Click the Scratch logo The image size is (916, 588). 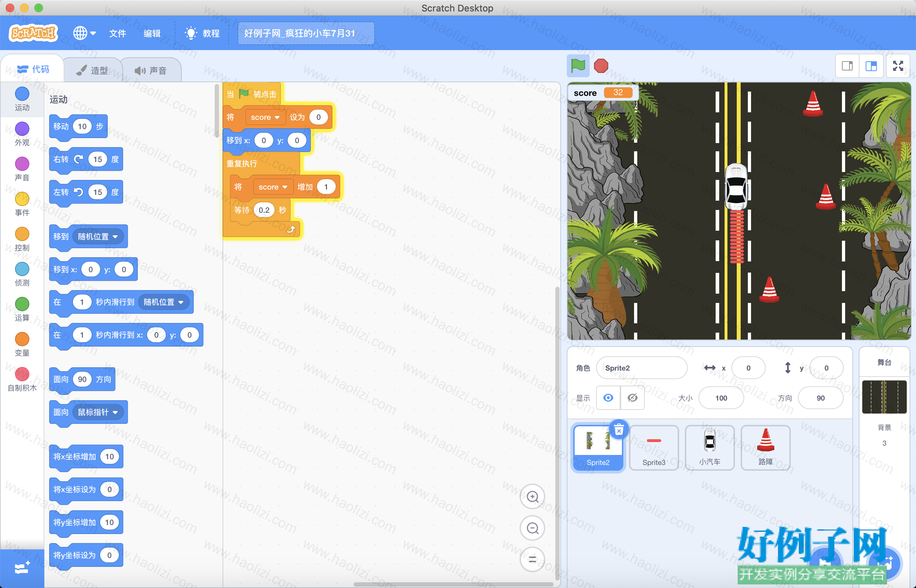click(x=33, y=33)
